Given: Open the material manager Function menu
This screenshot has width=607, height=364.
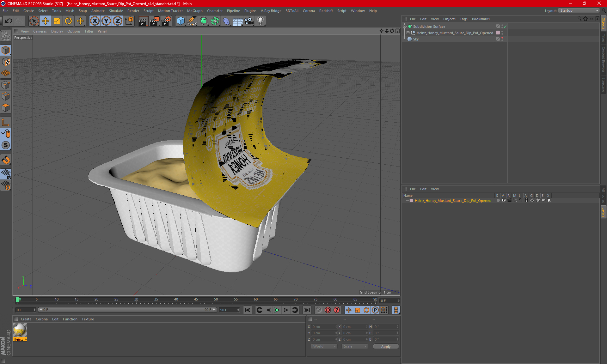Looking at the screenshot, I should (x=70, y=319).
